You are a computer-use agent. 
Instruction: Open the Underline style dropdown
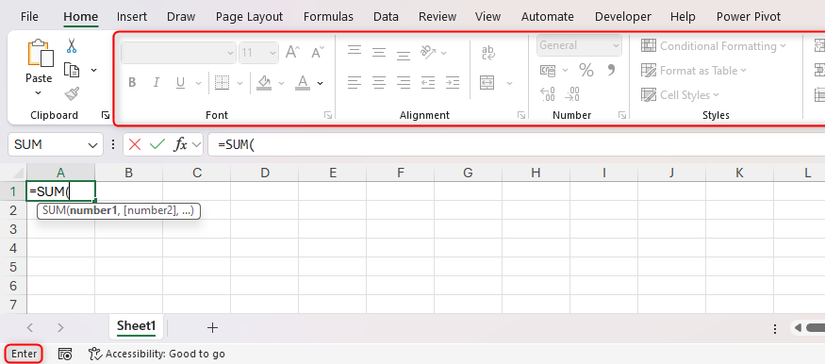coord(198,83)
